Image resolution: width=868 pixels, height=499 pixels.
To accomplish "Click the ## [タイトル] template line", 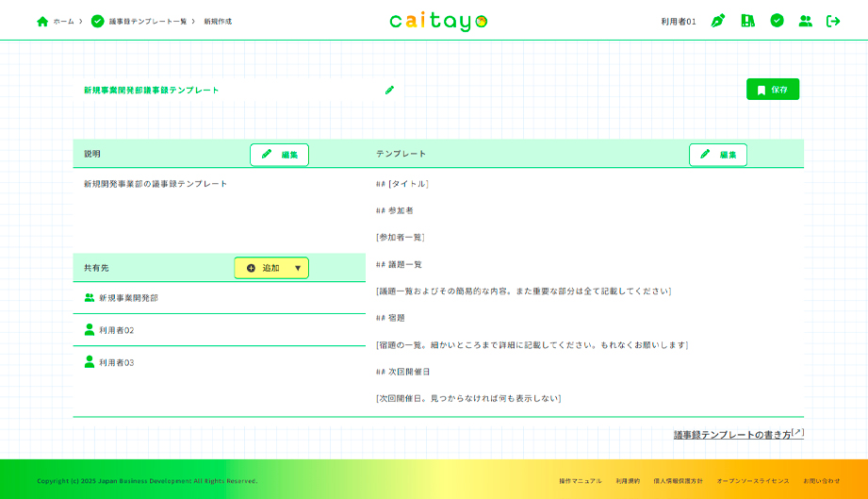I will point(402,184).
